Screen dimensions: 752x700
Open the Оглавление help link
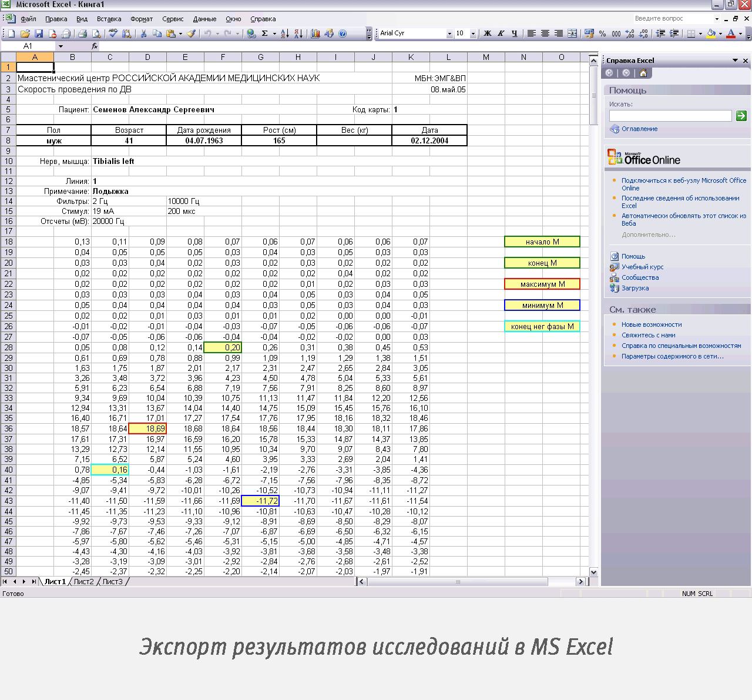[639, 129]
